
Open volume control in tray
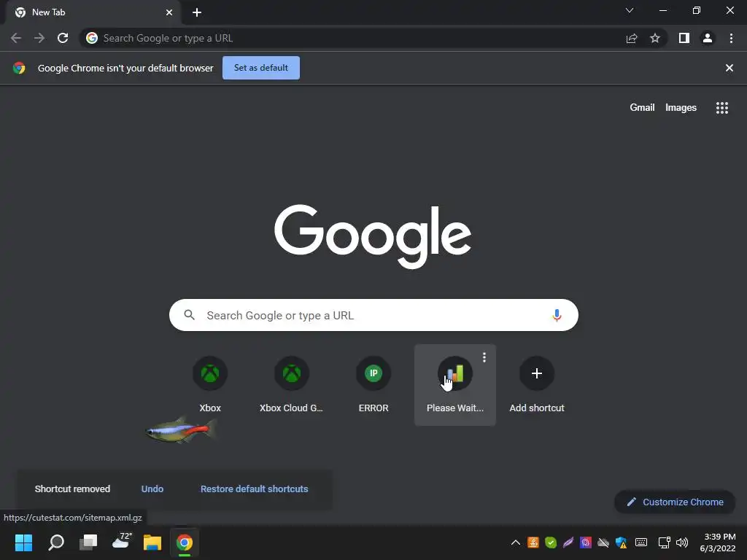click(682, 542)
